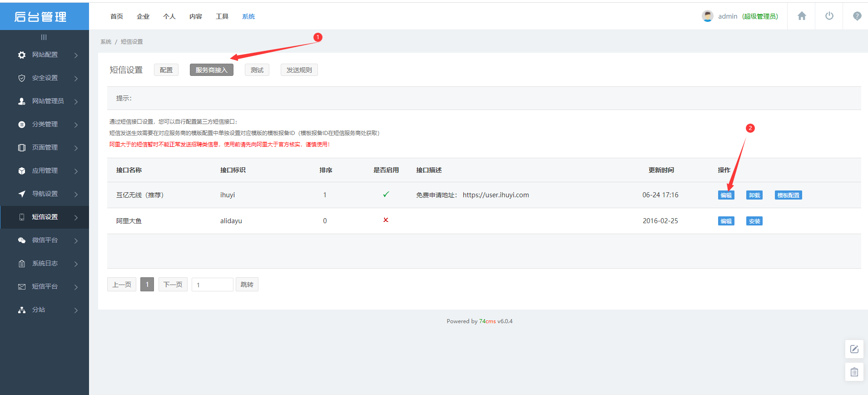Click 安装 button for 阿里大鱼
The width and height of the screenshot is (868, 395).
754,221
